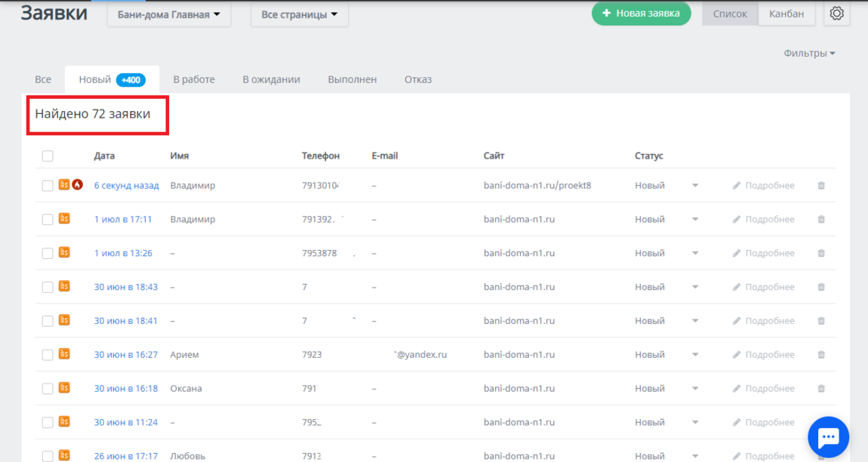
Task: Expand the Бани-дома Главная dropdown
Action: (168, 14)
